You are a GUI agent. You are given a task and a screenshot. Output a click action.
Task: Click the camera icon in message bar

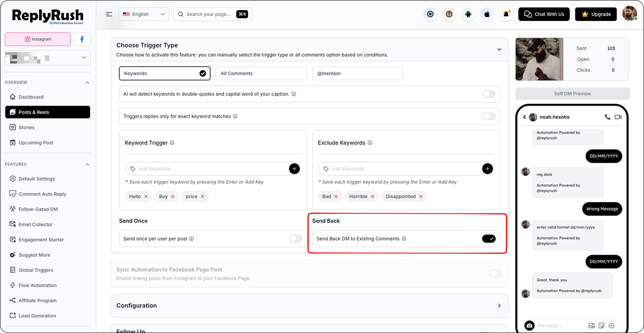coord(529,326)
